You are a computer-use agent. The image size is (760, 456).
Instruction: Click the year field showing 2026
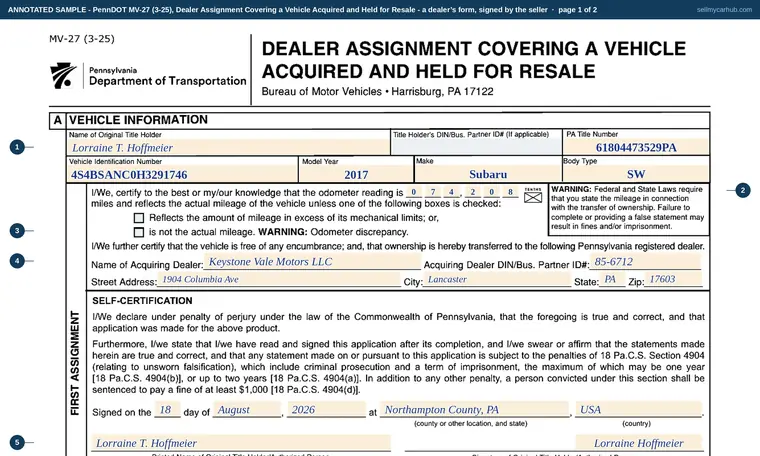tap(326, 409)
